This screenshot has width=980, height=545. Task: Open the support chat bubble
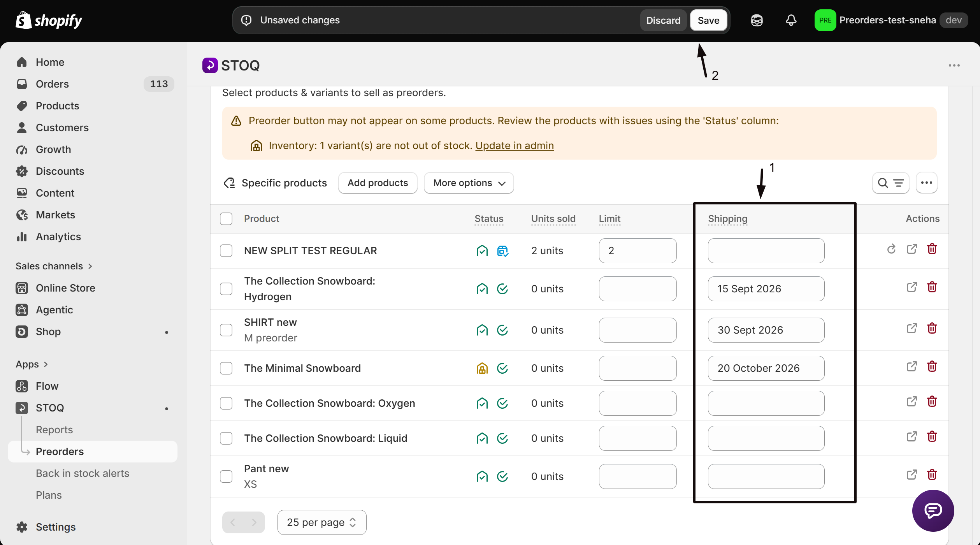[x=933, y=511]
